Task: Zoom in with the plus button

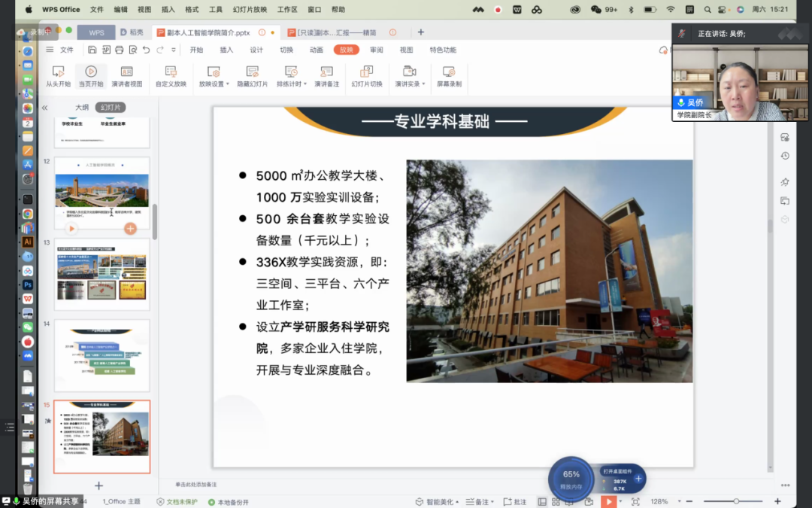Action: click(x=777, y=502)
